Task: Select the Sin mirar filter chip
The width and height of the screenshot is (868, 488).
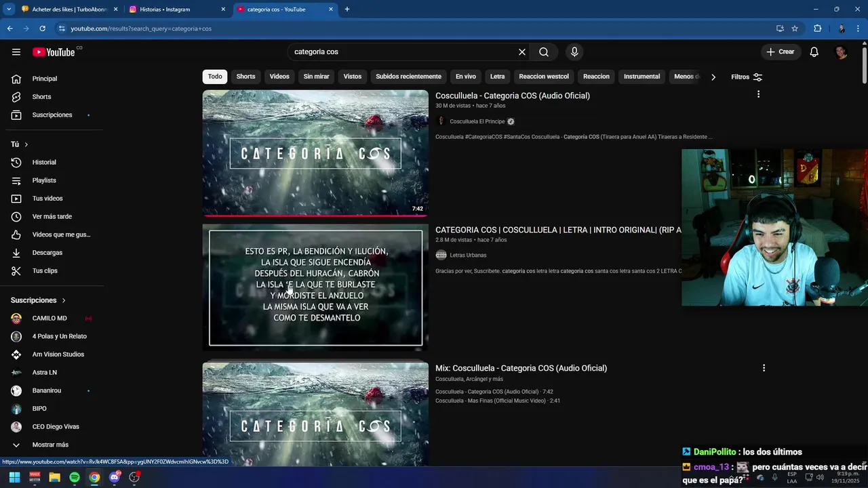Action: coord(316,77)
